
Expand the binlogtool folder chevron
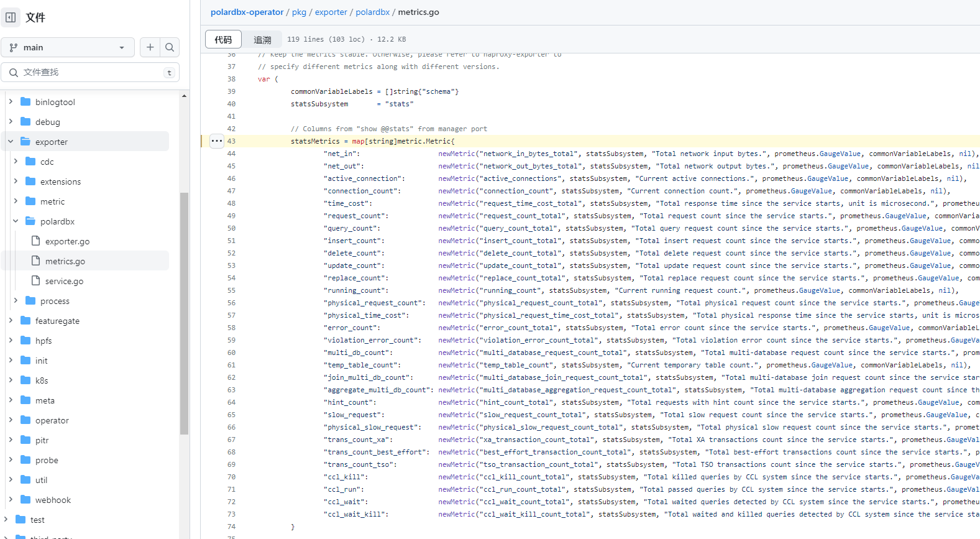click(11, 101)
